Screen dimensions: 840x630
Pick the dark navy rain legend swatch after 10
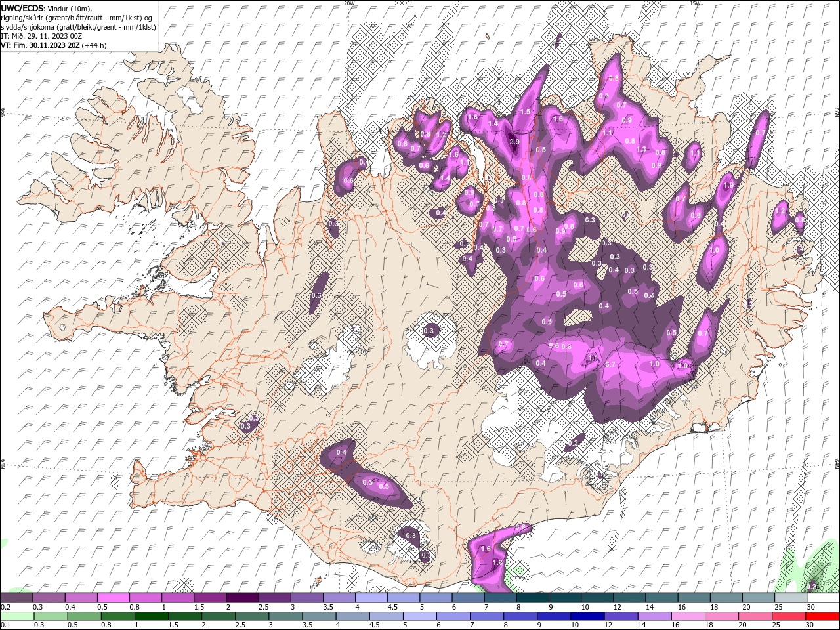[587, 616]
